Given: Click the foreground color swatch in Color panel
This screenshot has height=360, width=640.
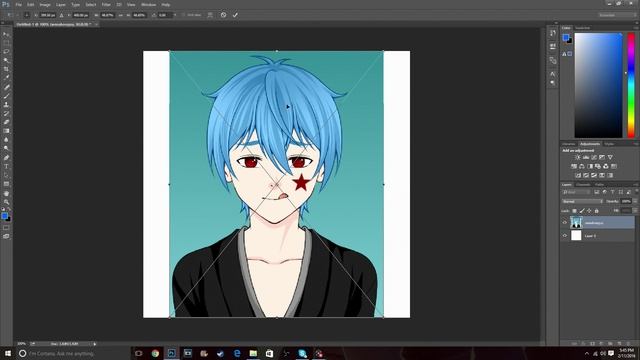Looking at the screenshot, I should 566,38.
